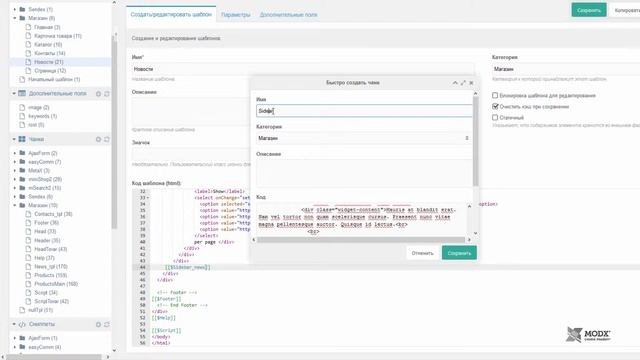Focus the chunk name field containing Sidebar text
This screenshot has width=640, height=360.
[x=364, y=111]
